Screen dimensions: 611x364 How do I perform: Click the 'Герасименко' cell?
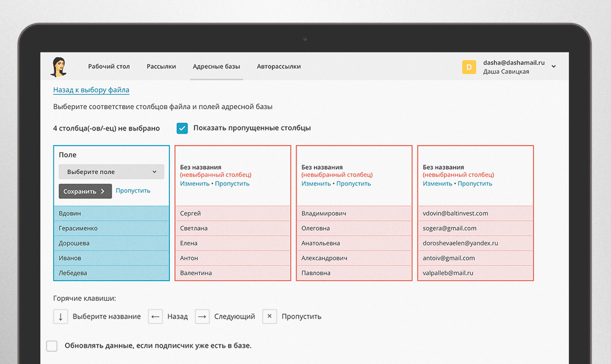112,228
